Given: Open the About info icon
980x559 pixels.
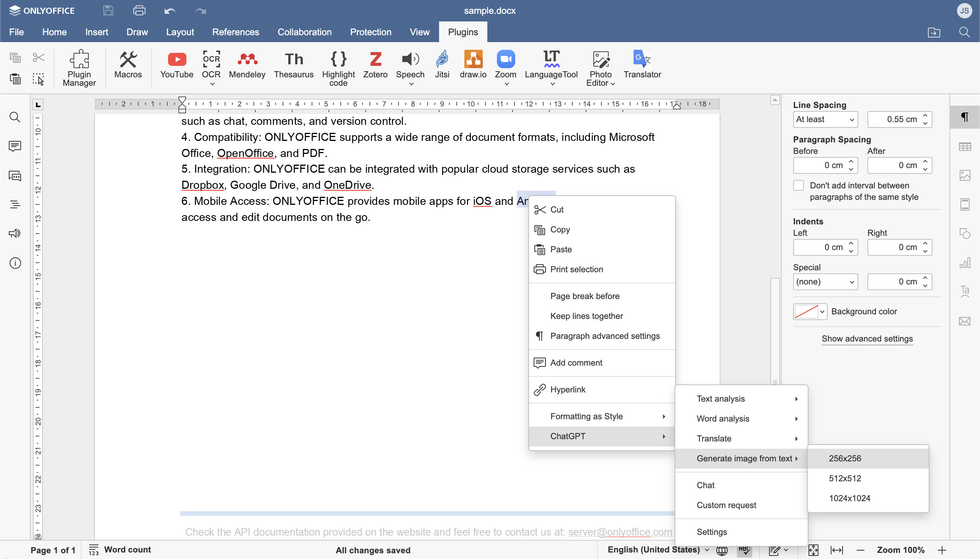Looking at the screenshot, I should pos(15,263).
